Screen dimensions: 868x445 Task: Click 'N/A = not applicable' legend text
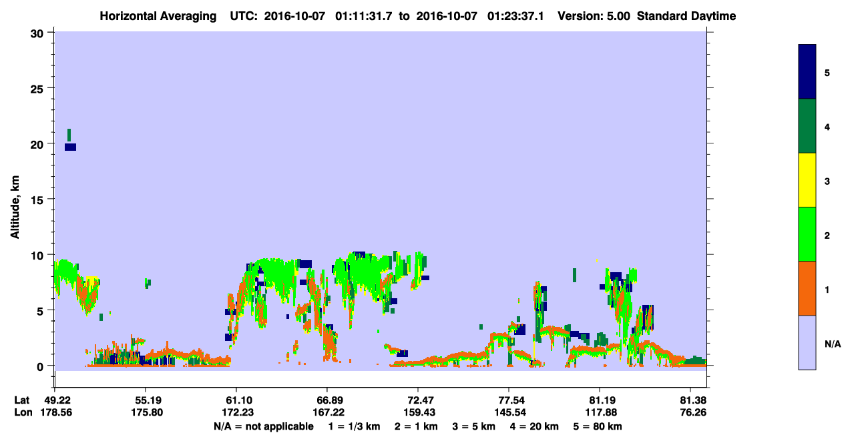[263, 426]
